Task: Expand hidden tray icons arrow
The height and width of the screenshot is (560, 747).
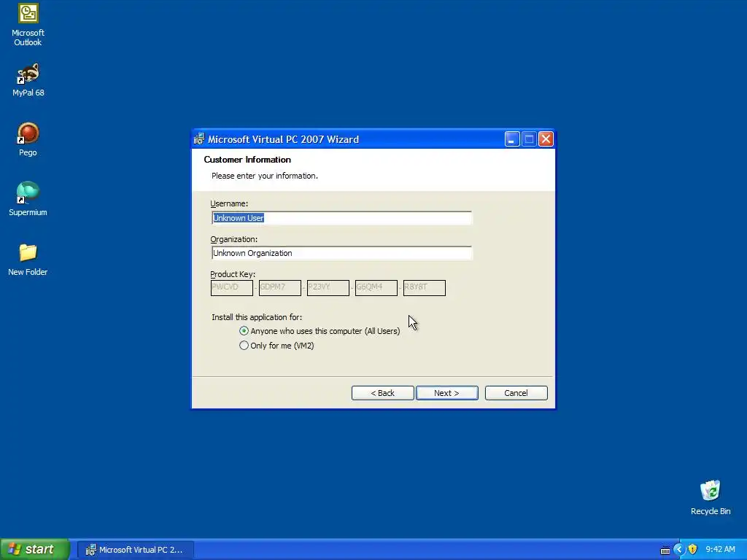Action: (679, 549)
